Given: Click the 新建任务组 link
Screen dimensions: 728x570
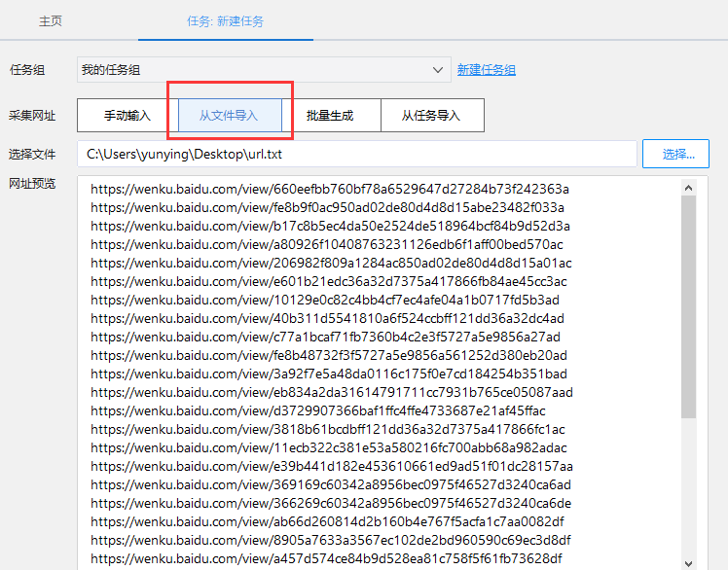Looking at the screenshot, I should click(486, 70).
